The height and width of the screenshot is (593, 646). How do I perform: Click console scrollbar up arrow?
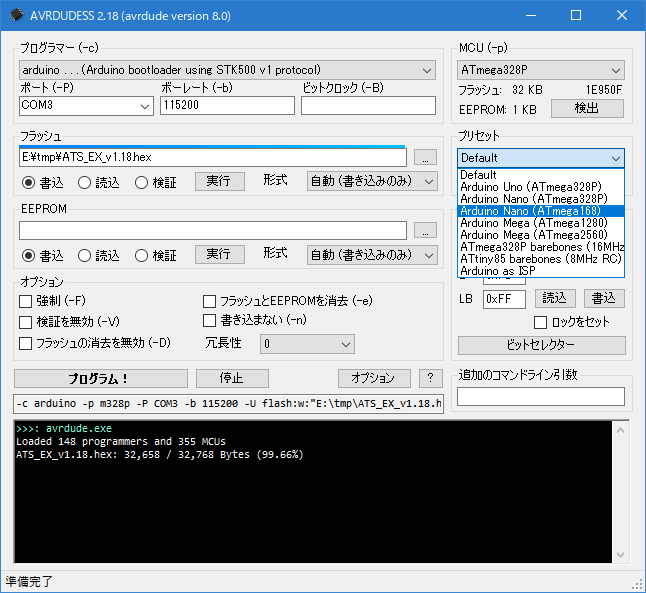(x=621, y=430)
